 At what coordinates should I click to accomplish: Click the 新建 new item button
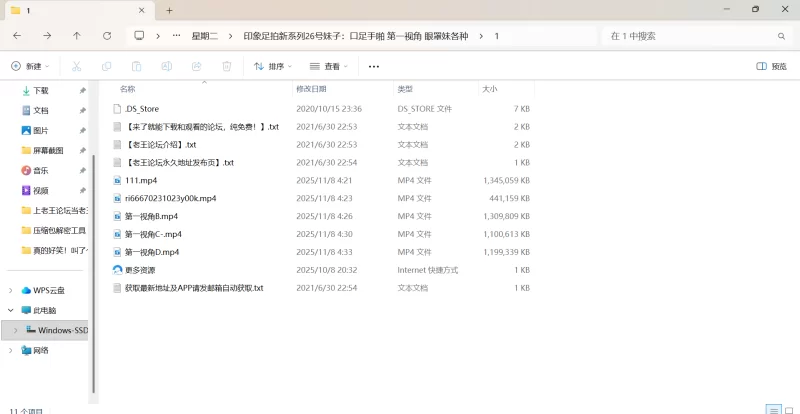[x=29, y=66]
